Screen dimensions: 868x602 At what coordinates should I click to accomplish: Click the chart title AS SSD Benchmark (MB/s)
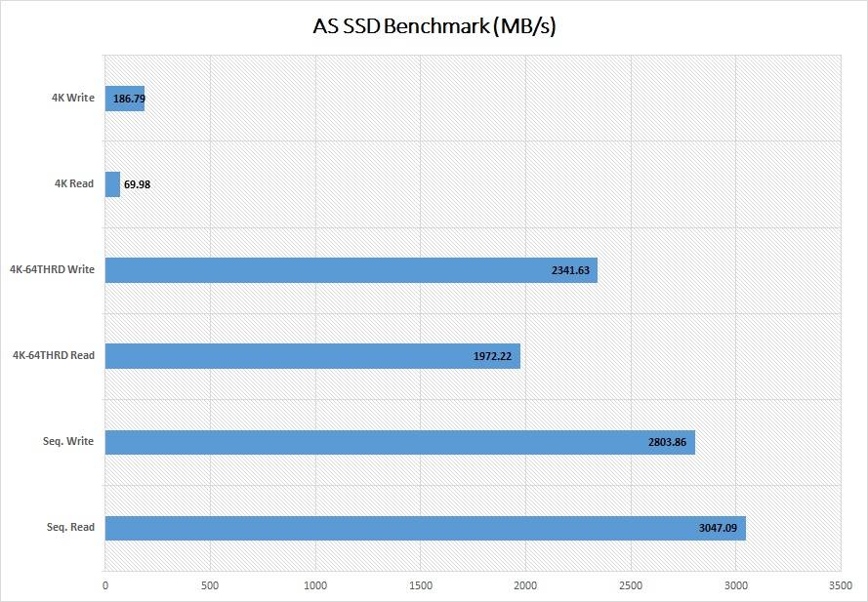[x=434, y=26]
